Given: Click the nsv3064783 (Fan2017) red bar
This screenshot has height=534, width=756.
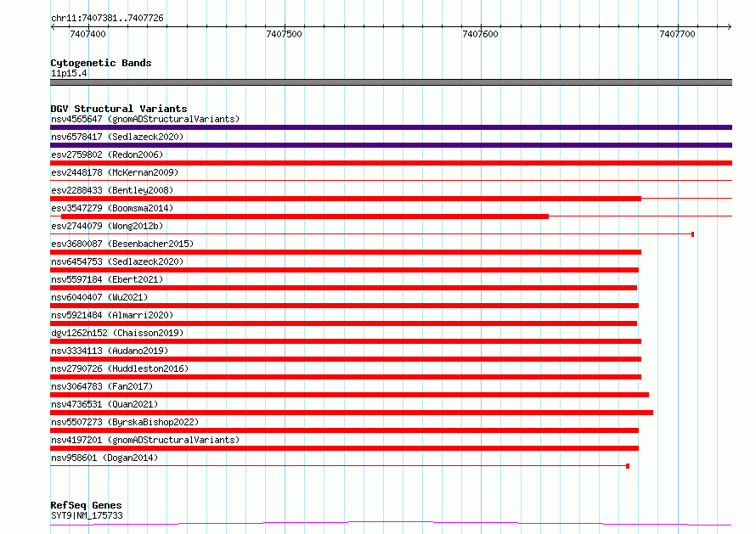Looking at the screenshot, I should tap(350, 395).
